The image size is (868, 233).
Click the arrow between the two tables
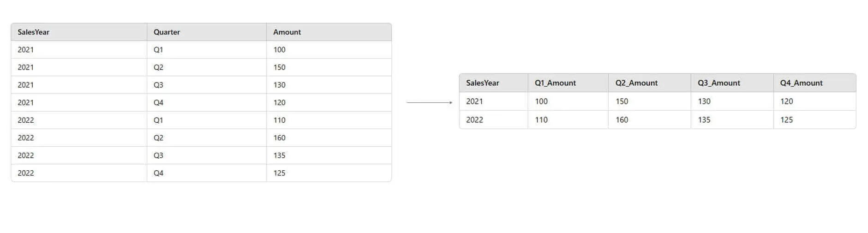(x=429, y=102)
